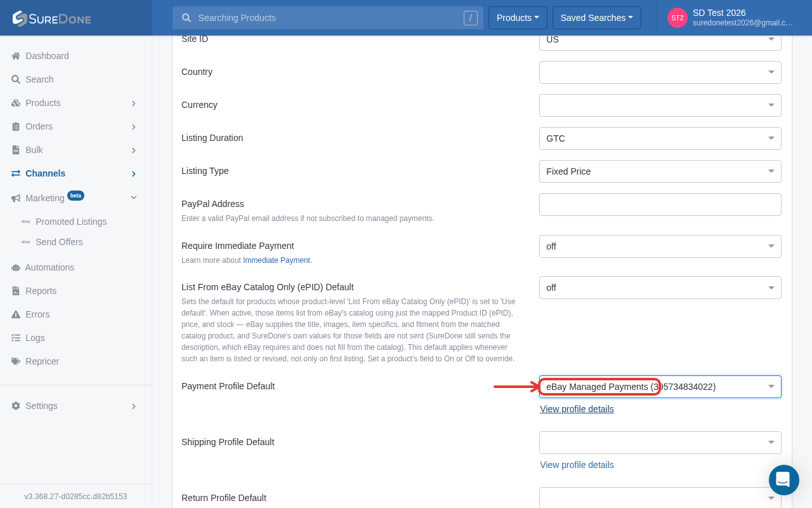Click the beta badge next to Marketing
This screenshot has height=508, width=812.
click(75, 196)
